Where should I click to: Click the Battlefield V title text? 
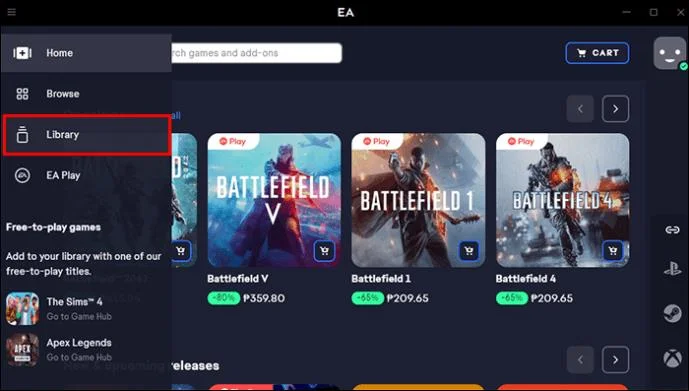(x=238, y=279)
